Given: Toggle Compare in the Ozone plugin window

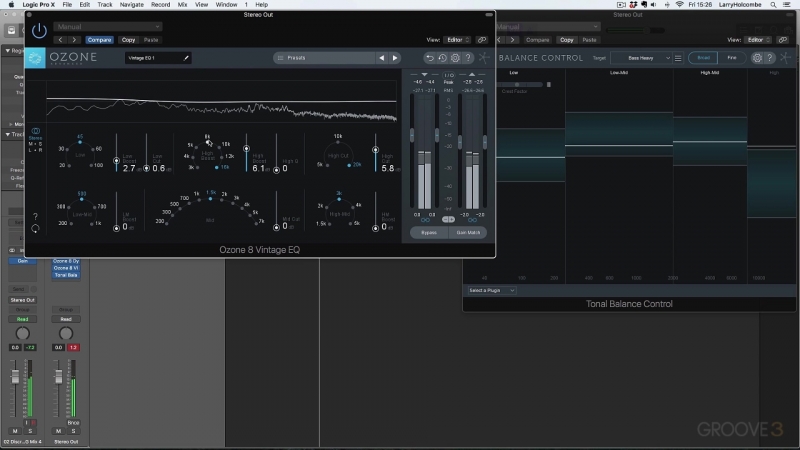Looking at the screenshot, I should coord(99,40).
